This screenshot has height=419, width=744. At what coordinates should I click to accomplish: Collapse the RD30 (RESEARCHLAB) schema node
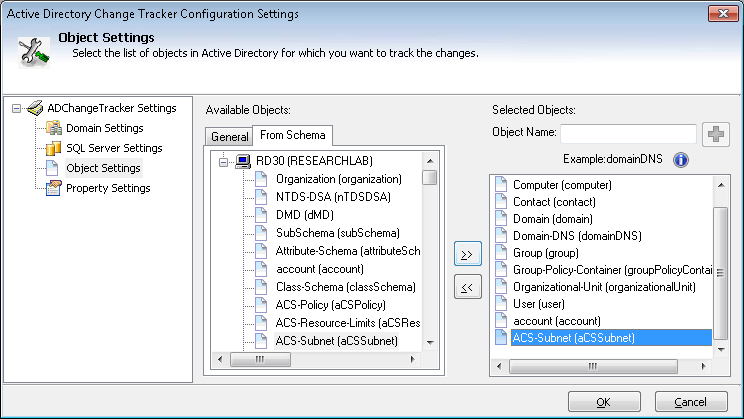pos(223,162)
